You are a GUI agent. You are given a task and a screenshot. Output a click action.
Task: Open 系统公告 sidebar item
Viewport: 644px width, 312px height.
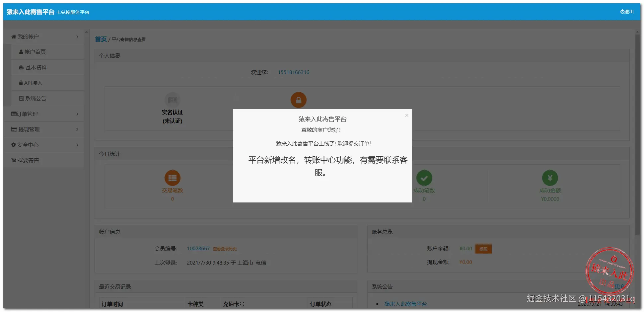[47, 99]
